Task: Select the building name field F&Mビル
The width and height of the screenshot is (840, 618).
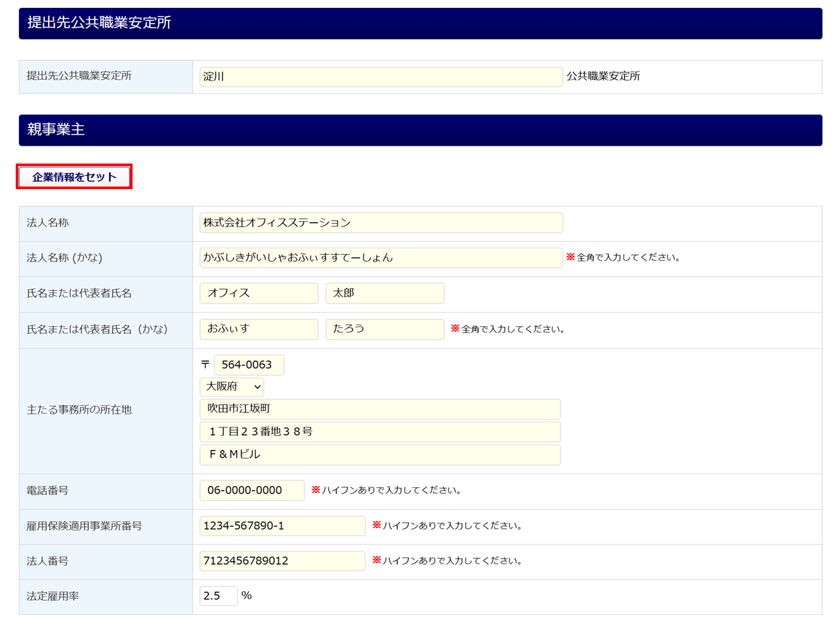Action: pos(380,454)
